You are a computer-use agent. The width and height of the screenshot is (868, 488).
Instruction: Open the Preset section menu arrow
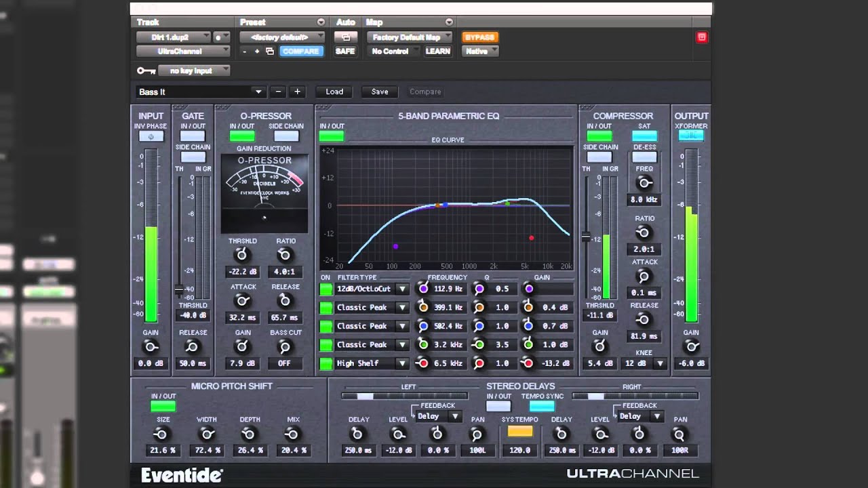click(x=321, y=22)
